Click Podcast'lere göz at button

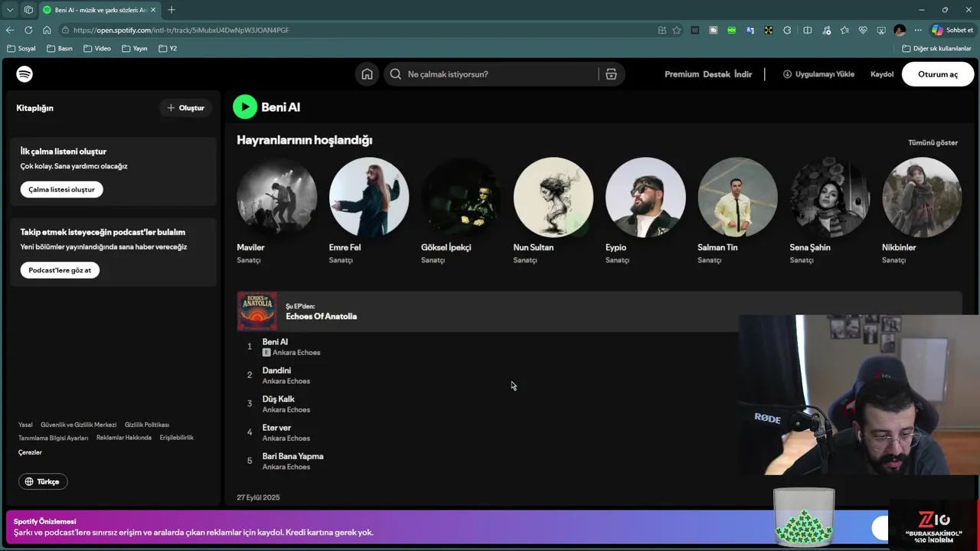[x=60, y=270]
